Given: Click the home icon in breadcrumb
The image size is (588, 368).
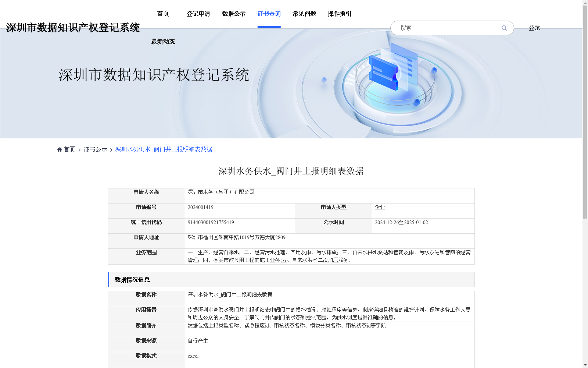Looking at the screenshot, I should coord(60,149).
